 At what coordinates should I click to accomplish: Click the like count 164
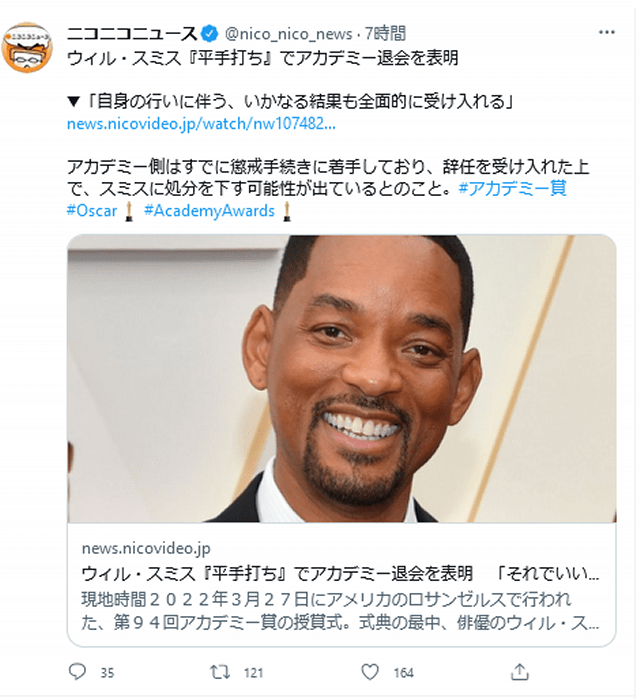[404, 673]
